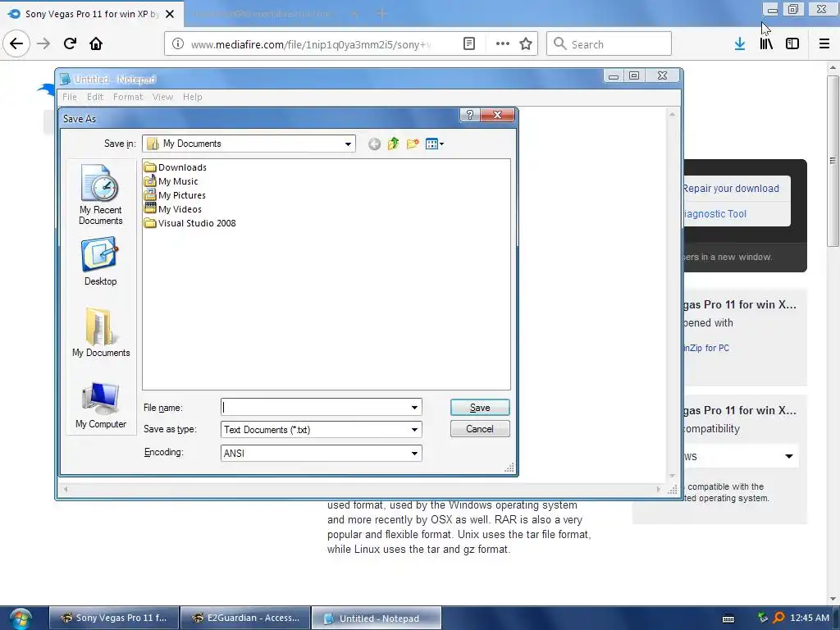Reload the Mediafire page

[x=70, y=43]
